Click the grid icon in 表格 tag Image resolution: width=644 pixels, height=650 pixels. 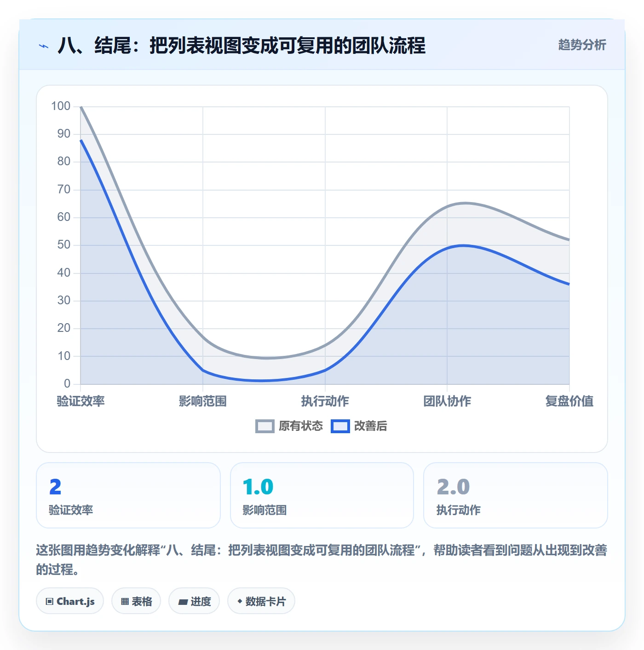(125, 602)
